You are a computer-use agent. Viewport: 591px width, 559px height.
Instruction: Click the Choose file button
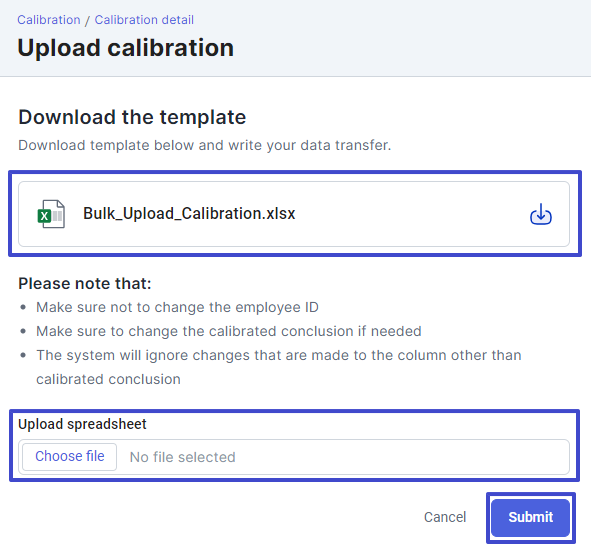69,456
